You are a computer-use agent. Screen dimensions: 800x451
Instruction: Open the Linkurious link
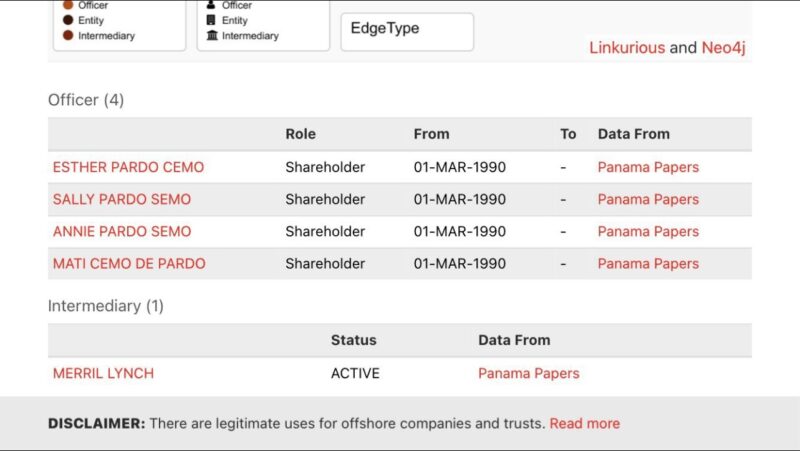(627, 47)
